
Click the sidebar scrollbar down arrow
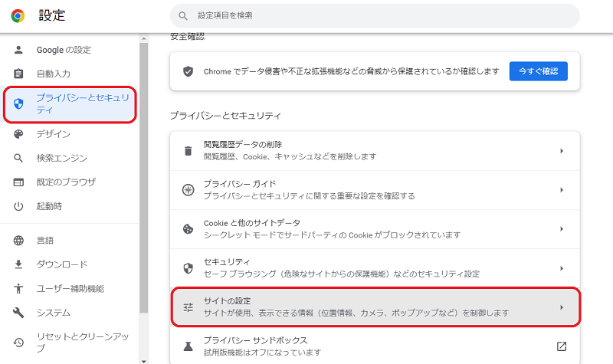click(143, 359)
